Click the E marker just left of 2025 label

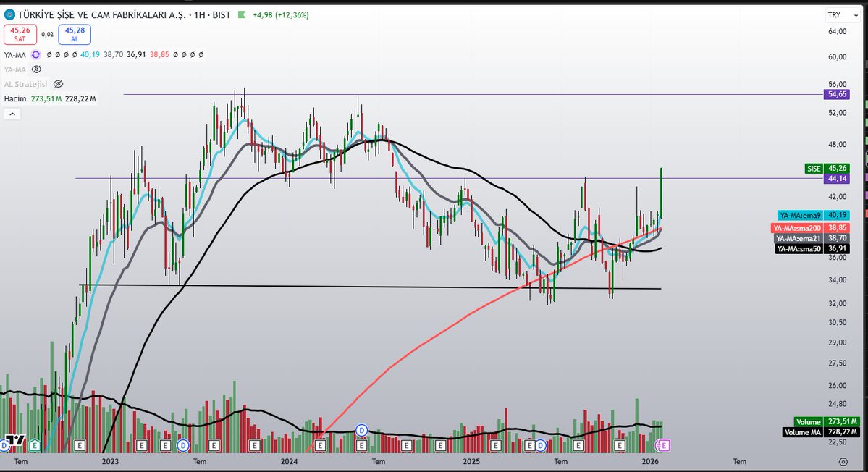pos(441,445)
